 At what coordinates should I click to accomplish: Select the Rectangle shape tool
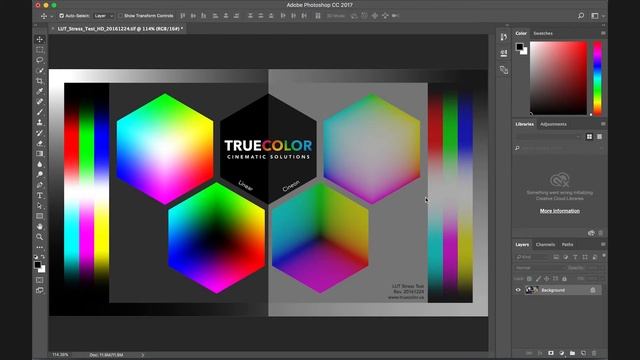(40, 216)
